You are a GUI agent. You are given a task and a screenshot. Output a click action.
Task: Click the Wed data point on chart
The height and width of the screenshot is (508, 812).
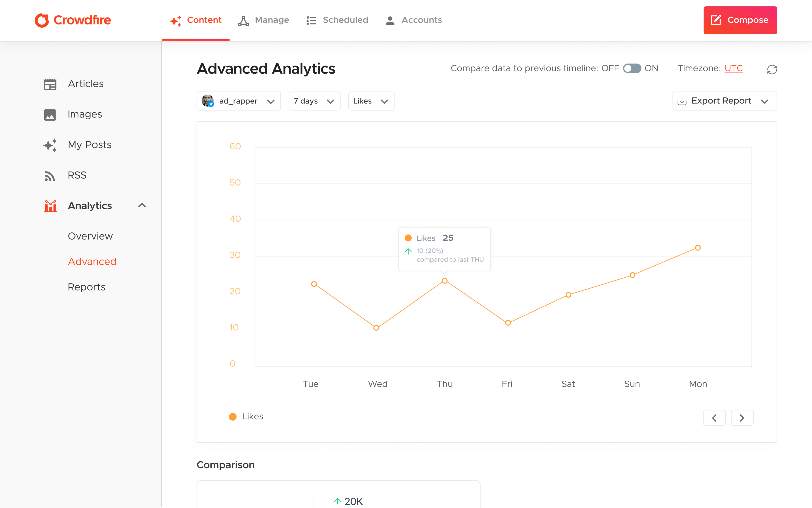coord(376,328)
